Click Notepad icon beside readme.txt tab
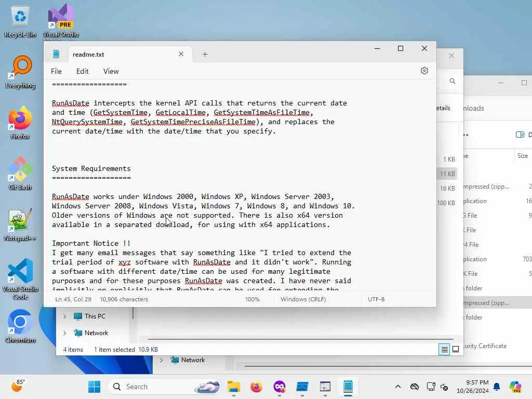 point(56,54)
